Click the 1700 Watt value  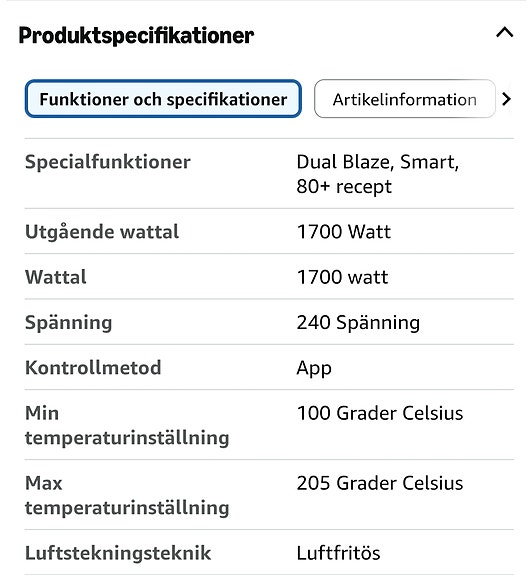(344, 232)
